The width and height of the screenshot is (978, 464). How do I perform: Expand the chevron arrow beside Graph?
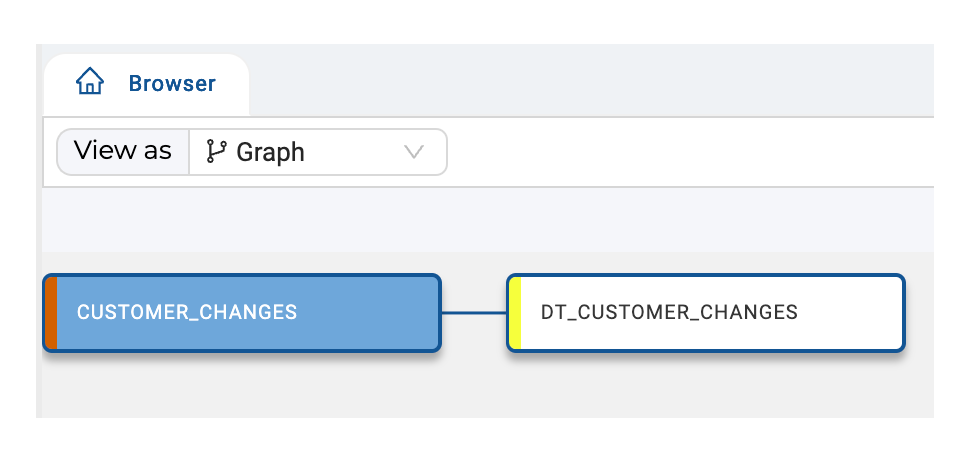tap(414, 152)
